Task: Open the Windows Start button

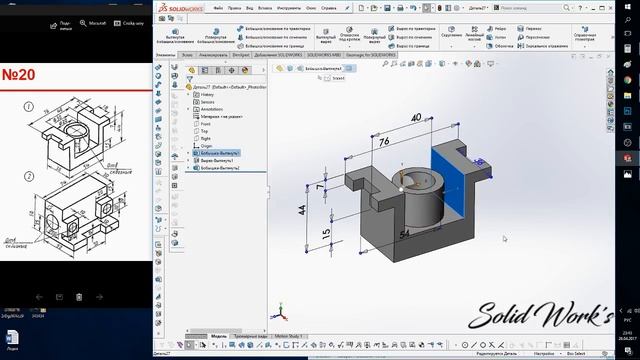Action: (x=628, y=7)
